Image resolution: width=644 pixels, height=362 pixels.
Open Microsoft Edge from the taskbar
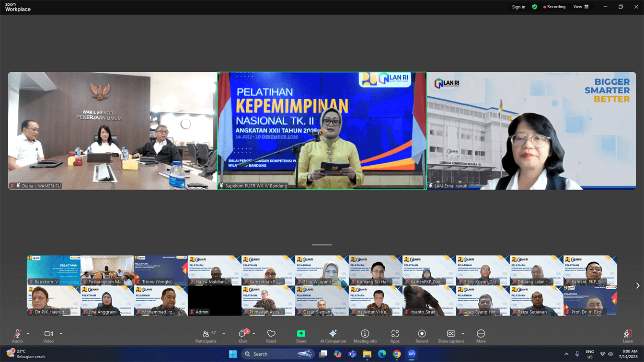[x=382, y=354]
